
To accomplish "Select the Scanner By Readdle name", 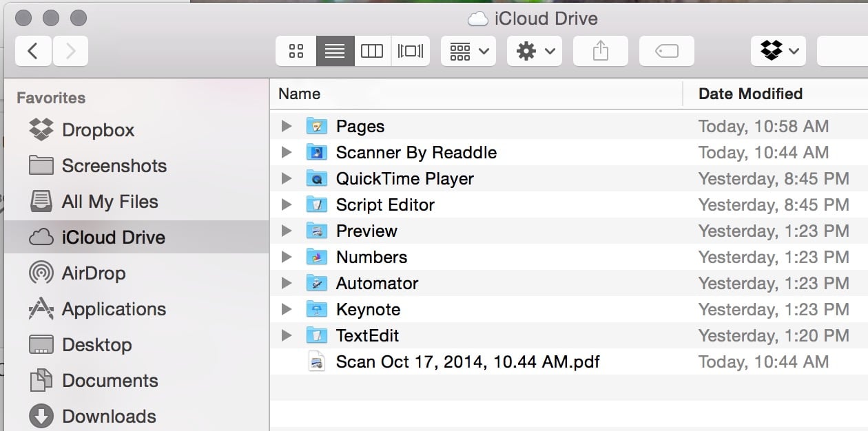I will 416,153.
